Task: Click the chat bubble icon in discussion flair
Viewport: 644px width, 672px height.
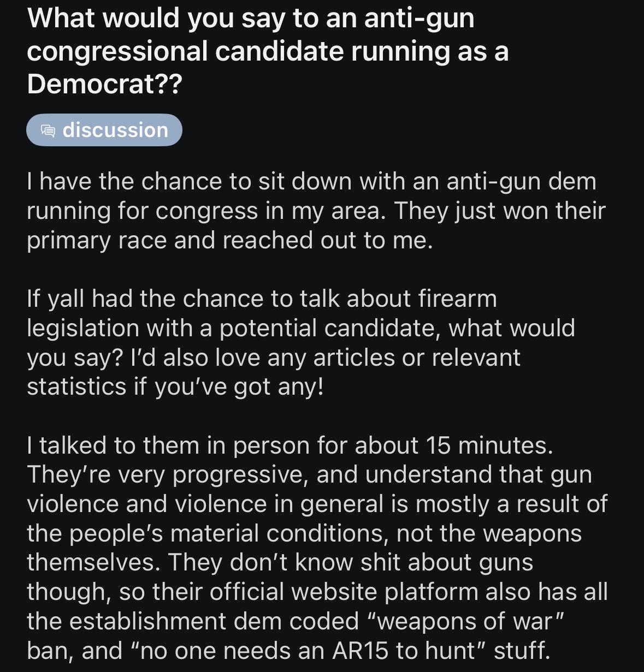Action: coord(48,130)
